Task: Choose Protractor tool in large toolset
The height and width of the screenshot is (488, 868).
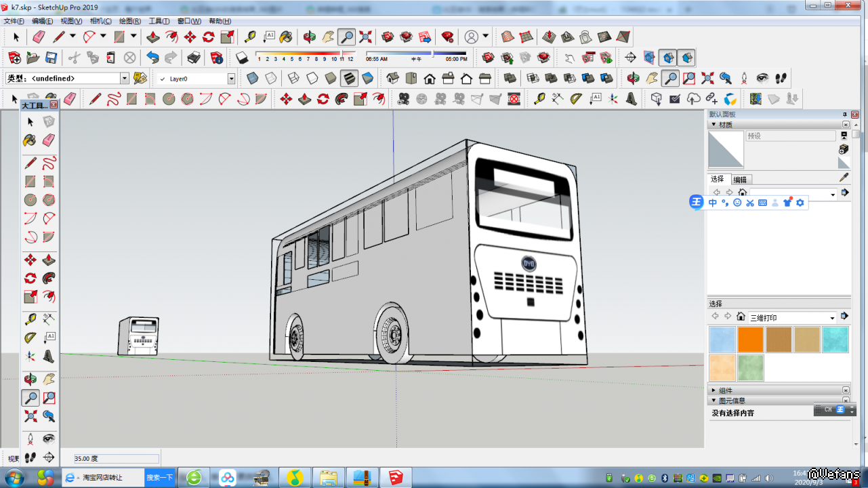Action: click(30, 338)
